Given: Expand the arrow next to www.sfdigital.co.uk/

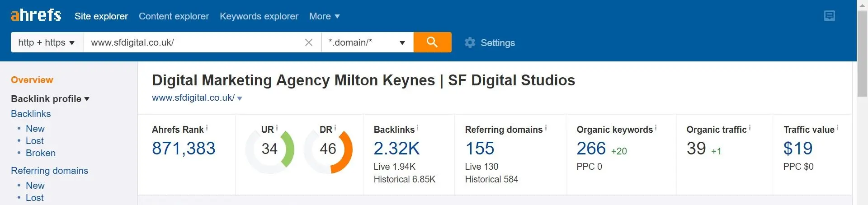Looking at the screenshot, I should pos(240,98).
